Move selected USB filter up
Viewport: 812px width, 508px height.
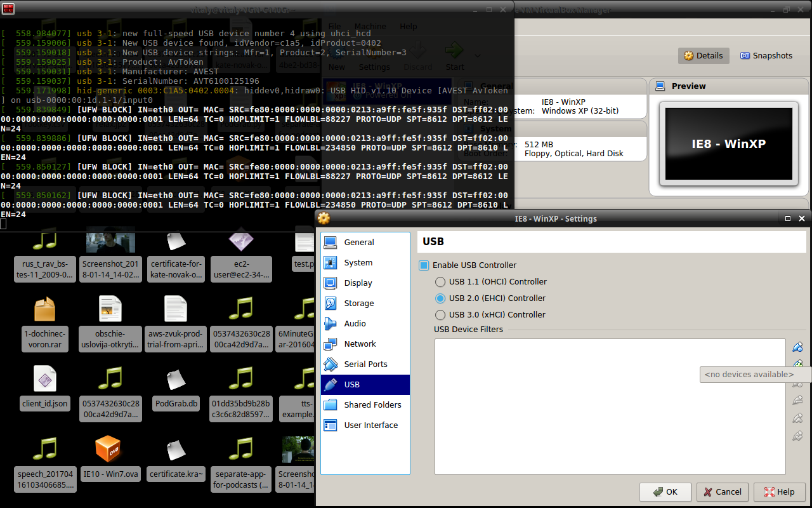coord(798,418)
